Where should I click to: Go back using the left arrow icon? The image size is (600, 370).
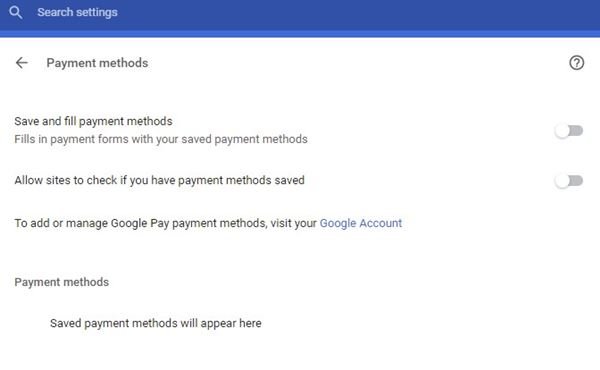coord(21,63)
